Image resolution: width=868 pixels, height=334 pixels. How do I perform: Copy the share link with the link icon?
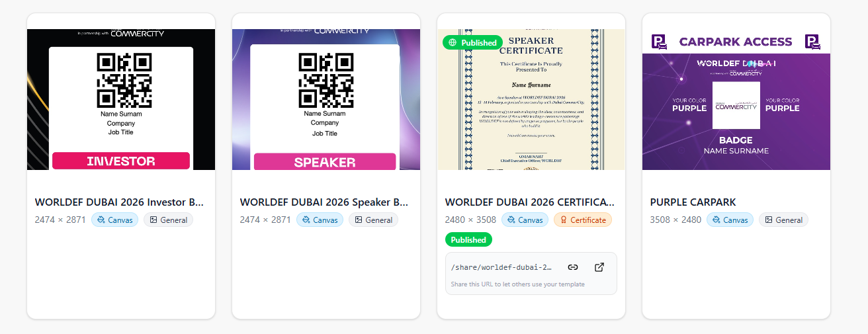pyautogui.click(x=573, y=267)
